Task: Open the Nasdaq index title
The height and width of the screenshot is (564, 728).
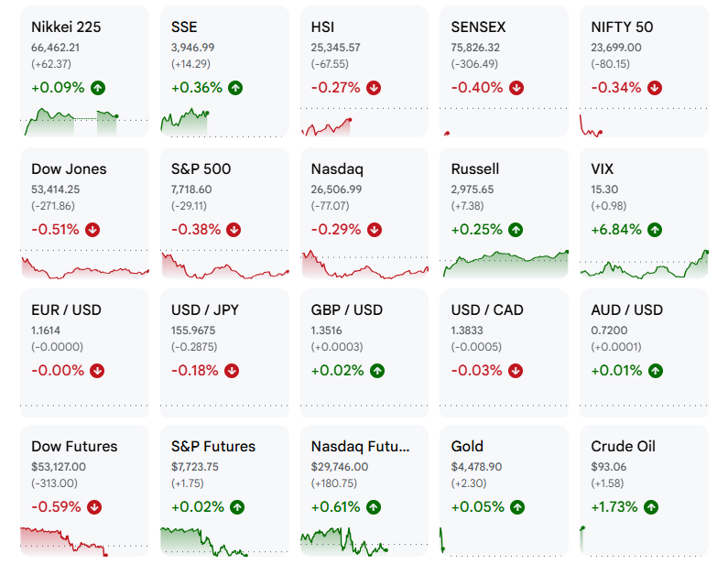Action: [337, 169]
